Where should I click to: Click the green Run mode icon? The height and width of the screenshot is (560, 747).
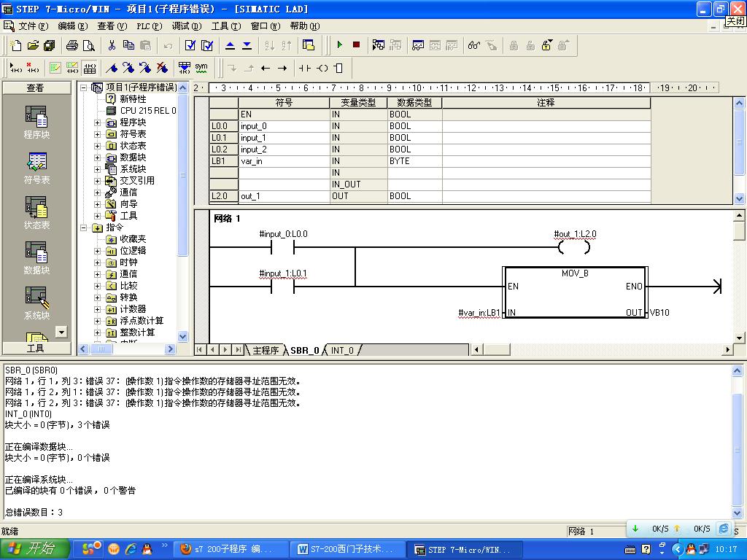[338, 44]
